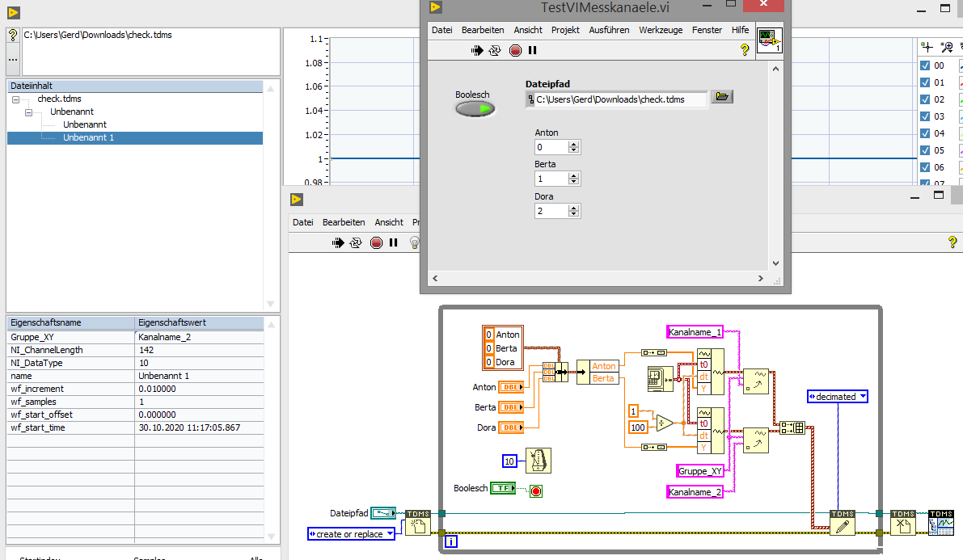This screenshot has width=963, height=560.
Task: Click the Run arrow in TestVIMesskanaele toolbar
Action: pos(477,50)
